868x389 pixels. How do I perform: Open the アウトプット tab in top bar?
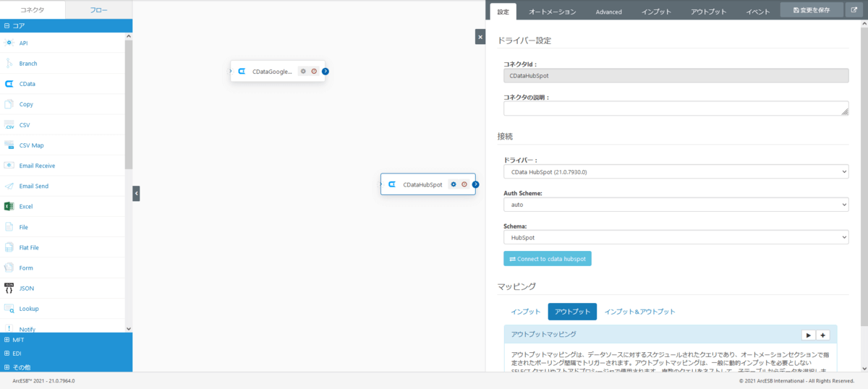pyautogui.click(x=708, y=12)
